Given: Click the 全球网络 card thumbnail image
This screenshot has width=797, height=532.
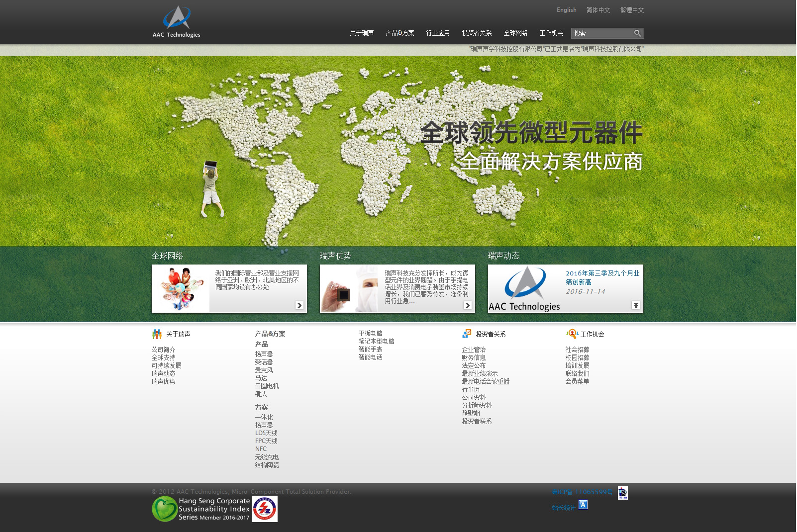Looking at the screenshot, I should (x=181, y=288).
